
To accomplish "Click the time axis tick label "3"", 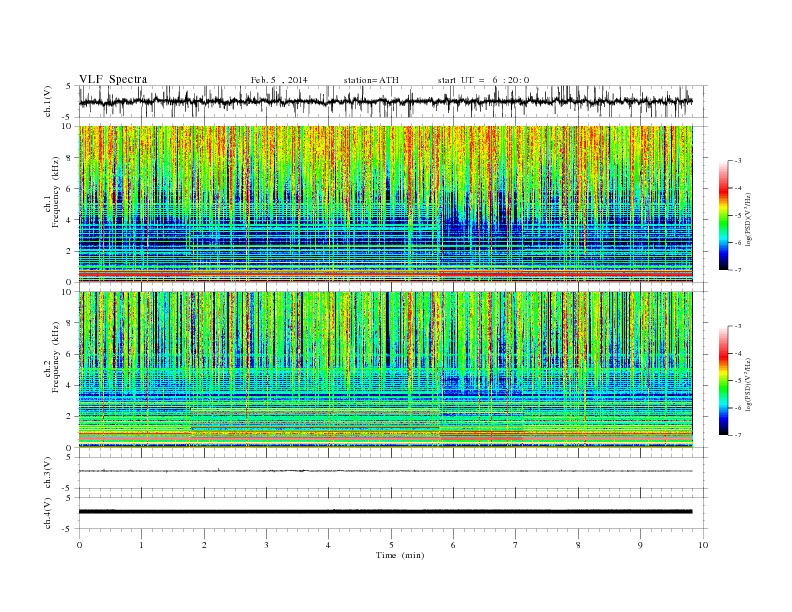I will click(x=266, y=545).
